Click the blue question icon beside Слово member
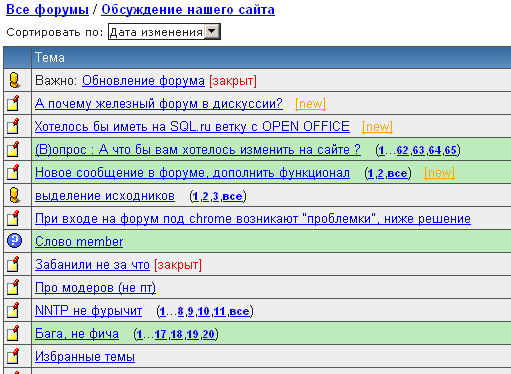The image size is (511, 374). point(14,240)
